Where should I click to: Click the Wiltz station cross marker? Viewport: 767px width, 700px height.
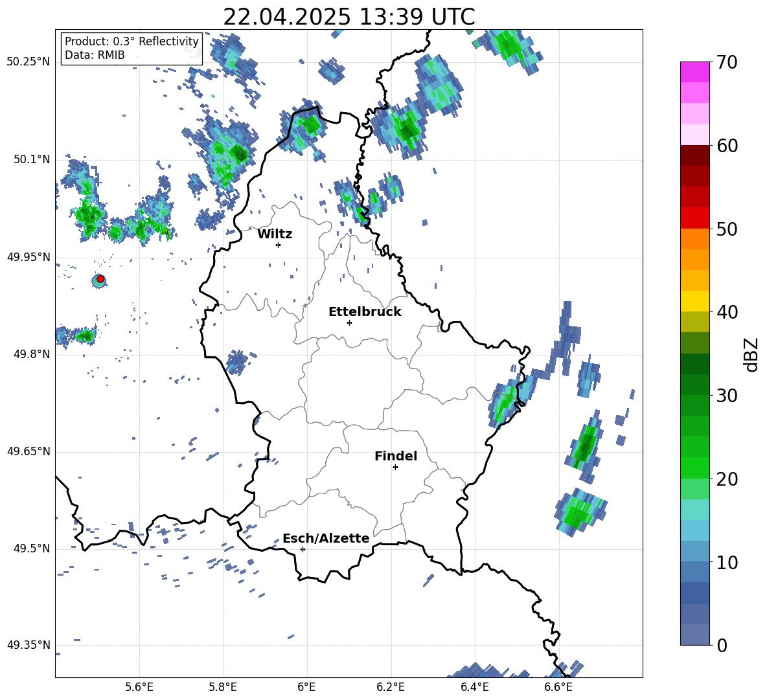pos(279,245)
